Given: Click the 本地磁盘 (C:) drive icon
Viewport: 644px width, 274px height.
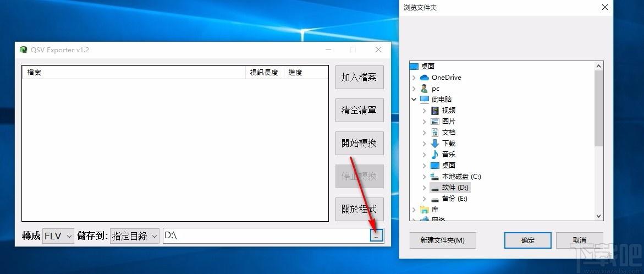Looking at the screenshot, I should point(435,176).
